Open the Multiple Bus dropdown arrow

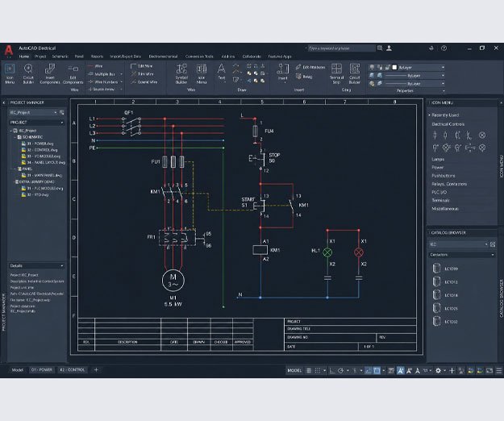121,74
